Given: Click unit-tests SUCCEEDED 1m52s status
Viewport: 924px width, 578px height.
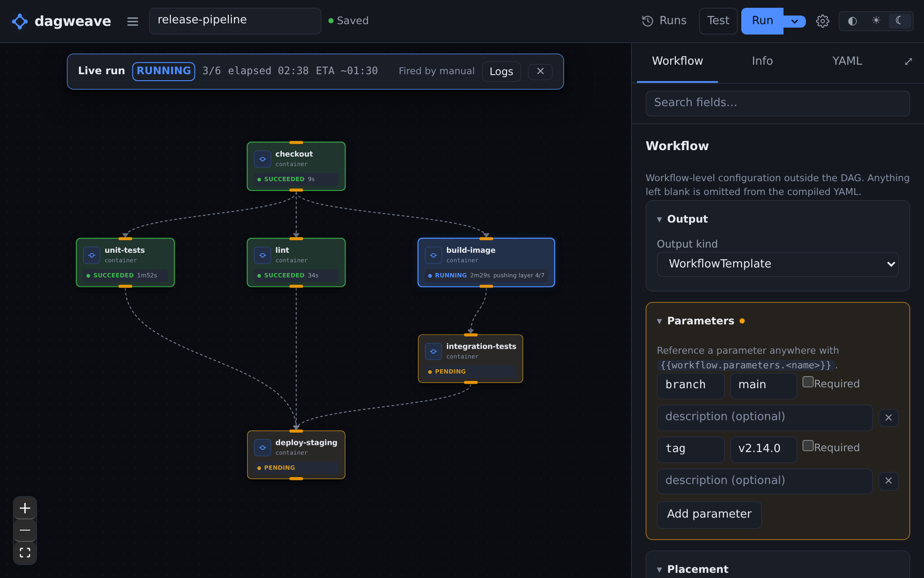Looking at the screenshot, I should [125, 276].
